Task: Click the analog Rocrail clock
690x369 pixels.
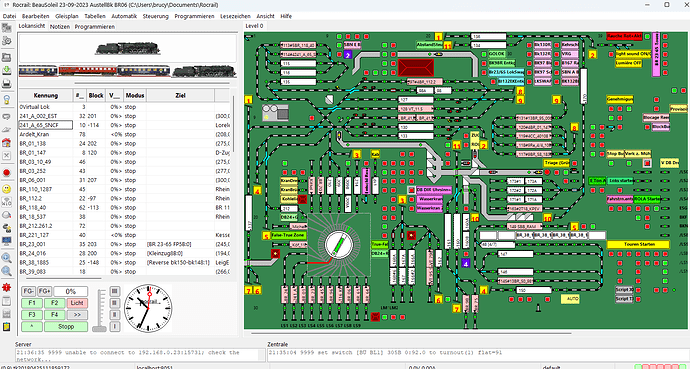Action: pyautogui.click(x=147, y=307)
